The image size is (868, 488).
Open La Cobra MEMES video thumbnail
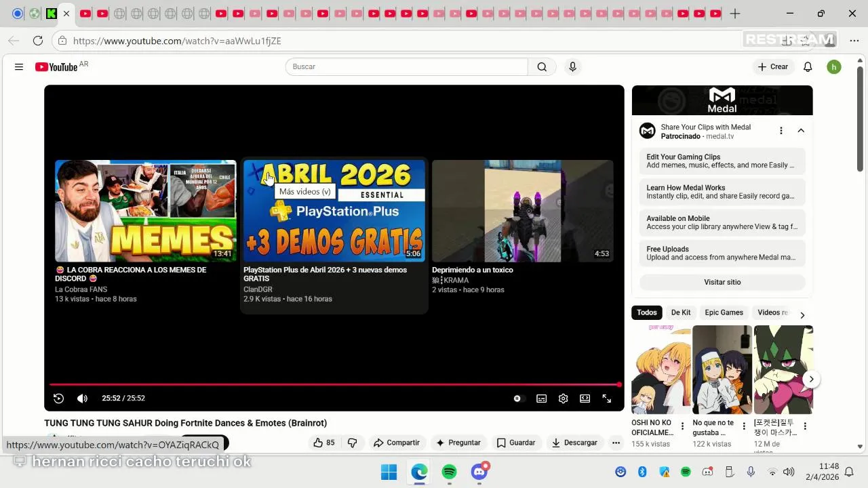coord(146,211)
